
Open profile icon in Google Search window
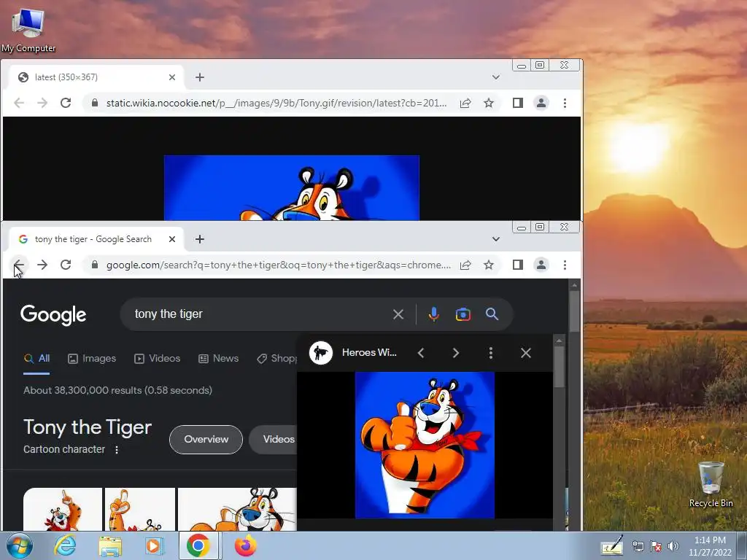click(541, 265)
